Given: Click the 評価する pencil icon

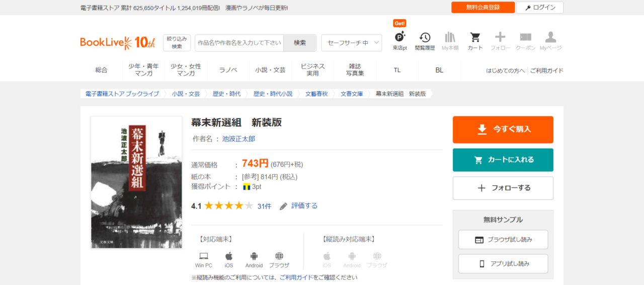Looking at the screenshot, I should coord(284,206).
